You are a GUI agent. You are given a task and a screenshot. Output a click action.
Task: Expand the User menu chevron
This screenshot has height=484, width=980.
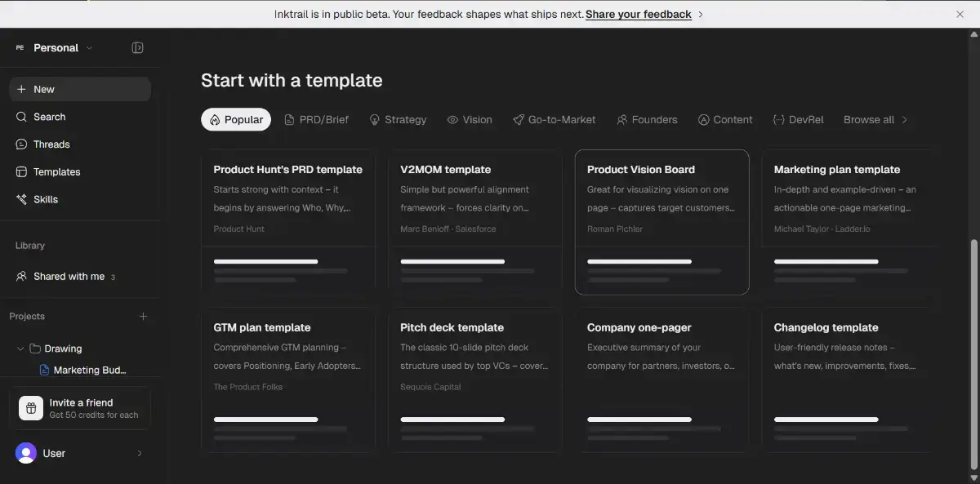coord(139,453)
